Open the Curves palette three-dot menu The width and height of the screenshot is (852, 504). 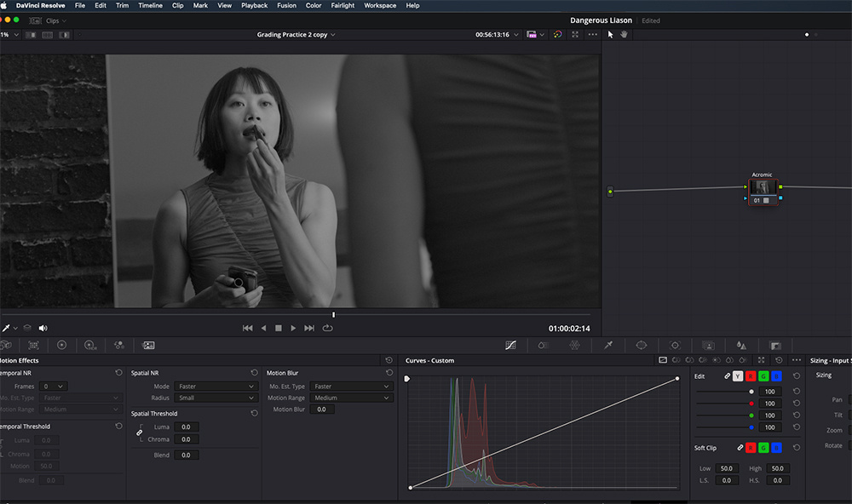797,360
